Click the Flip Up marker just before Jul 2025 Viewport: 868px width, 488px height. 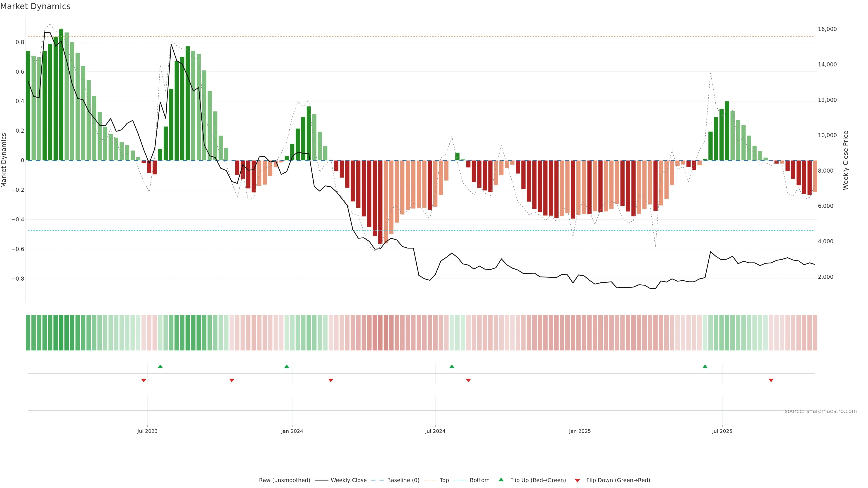[x=705, y=366]
